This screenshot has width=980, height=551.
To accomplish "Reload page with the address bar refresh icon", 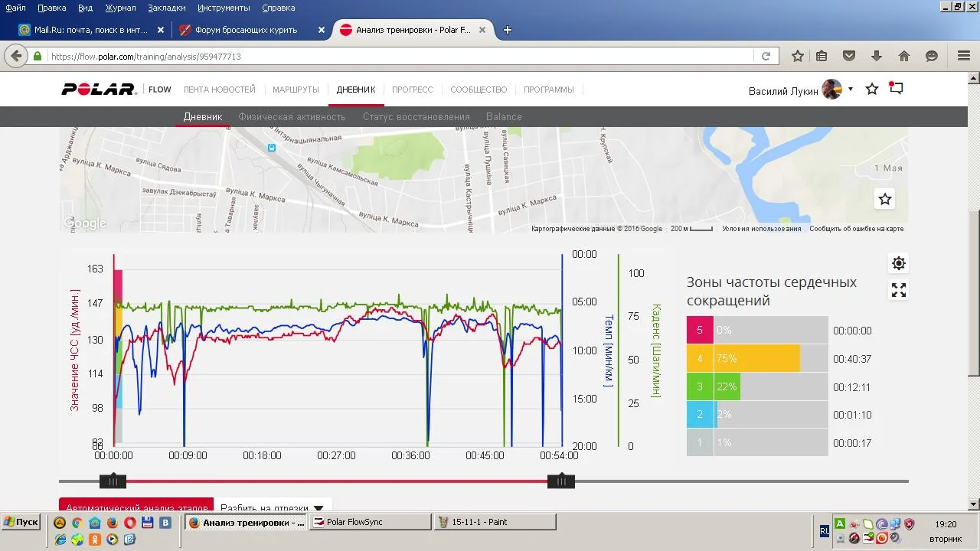I will (x=766, y=56).
